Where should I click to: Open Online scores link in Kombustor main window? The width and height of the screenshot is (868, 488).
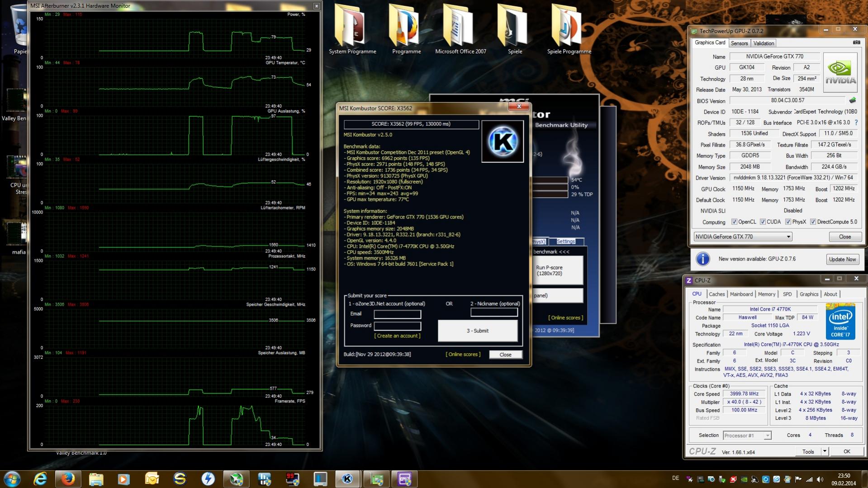tap(565, 317)
